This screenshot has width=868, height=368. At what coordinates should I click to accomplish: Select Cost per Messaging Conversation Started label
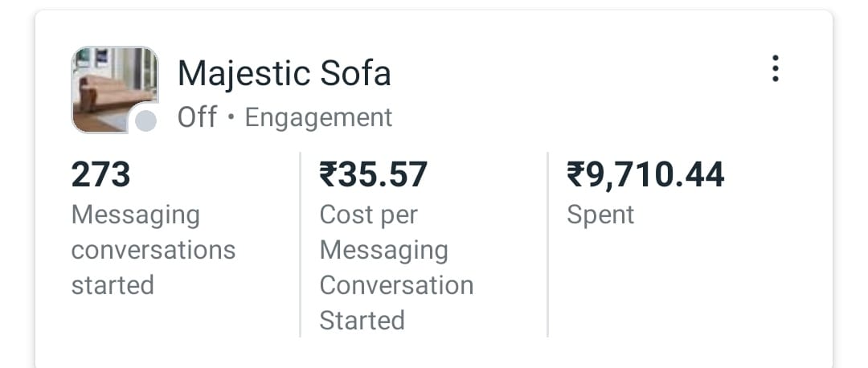(x=395, y=268)
